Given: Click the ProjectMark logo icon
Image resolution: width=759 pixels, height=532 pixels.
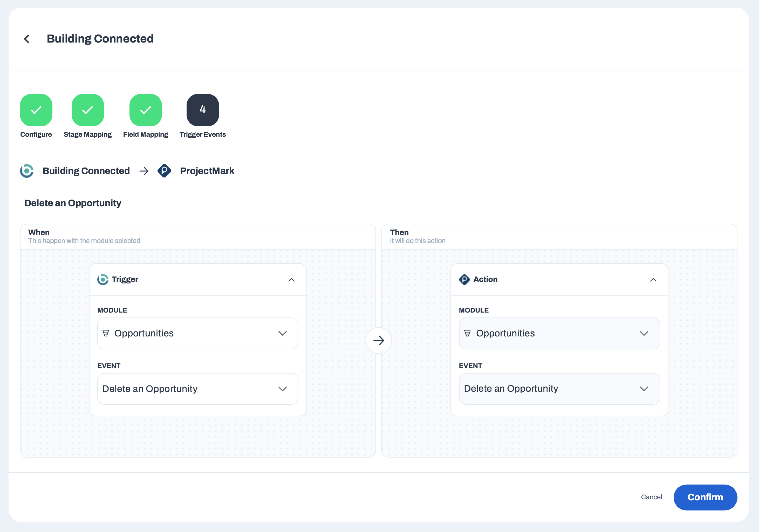Looking at the screenshot, I should (x=164, y=171).
